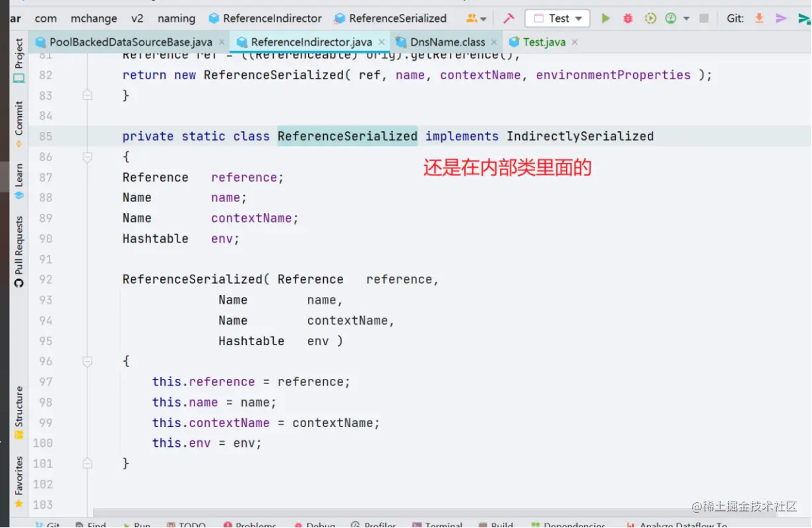This screenshot has width=812, height=528.
Task: Click the orange Git update arrow icon
Action: 759,18
